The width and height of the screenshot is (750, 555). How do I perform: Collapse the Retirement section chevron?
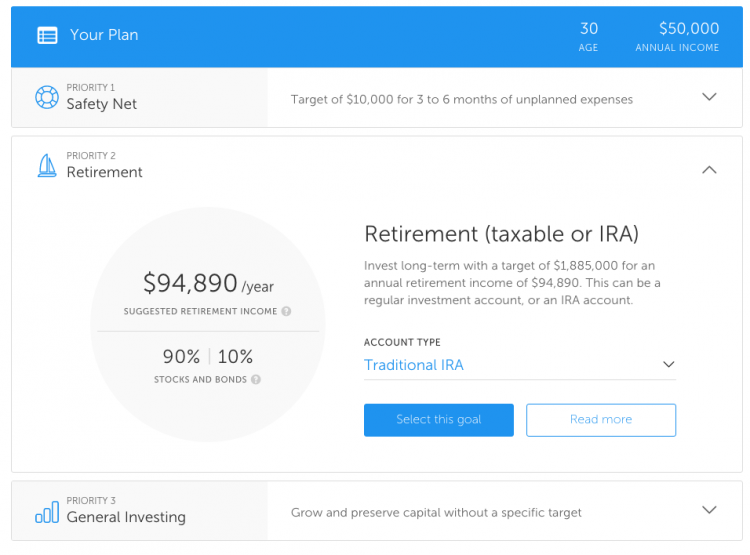click(x=709, y=170)
